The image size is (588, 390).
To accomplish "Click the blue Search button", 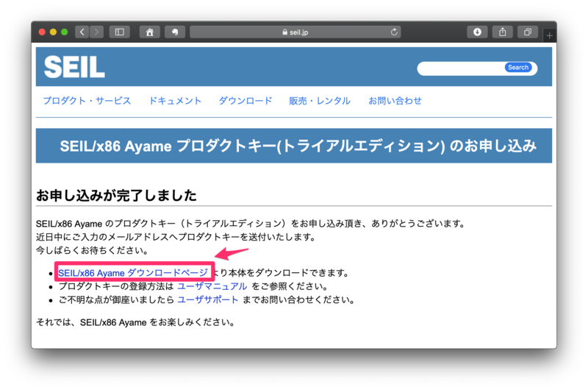I will tap(518, 67).
